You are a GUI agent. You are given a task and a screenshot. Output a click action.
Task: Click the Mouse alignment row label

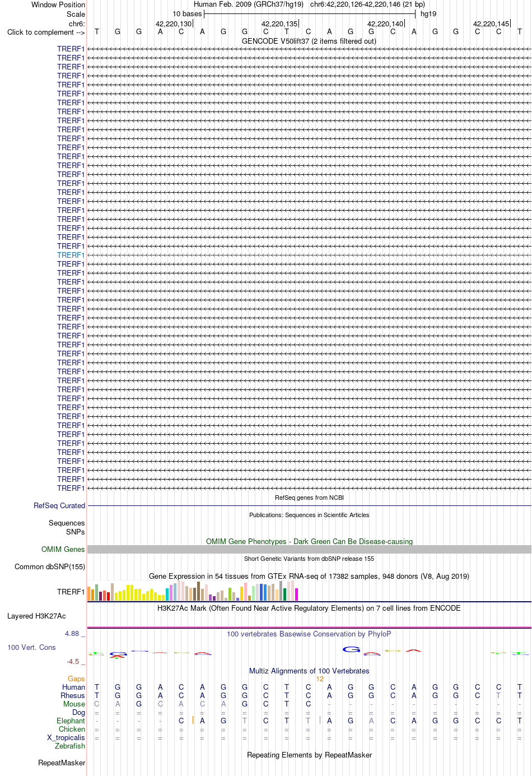tap(74, 704)
